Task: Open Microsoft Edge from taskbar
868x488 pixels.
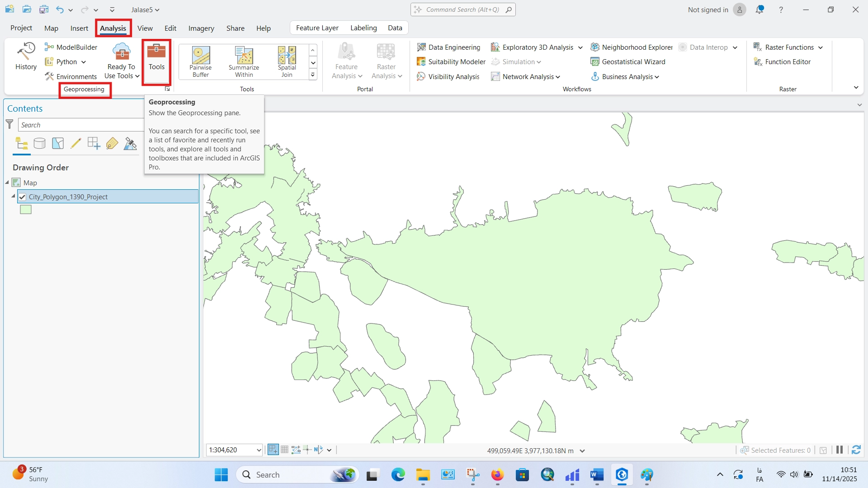Action: click(398, 474)
